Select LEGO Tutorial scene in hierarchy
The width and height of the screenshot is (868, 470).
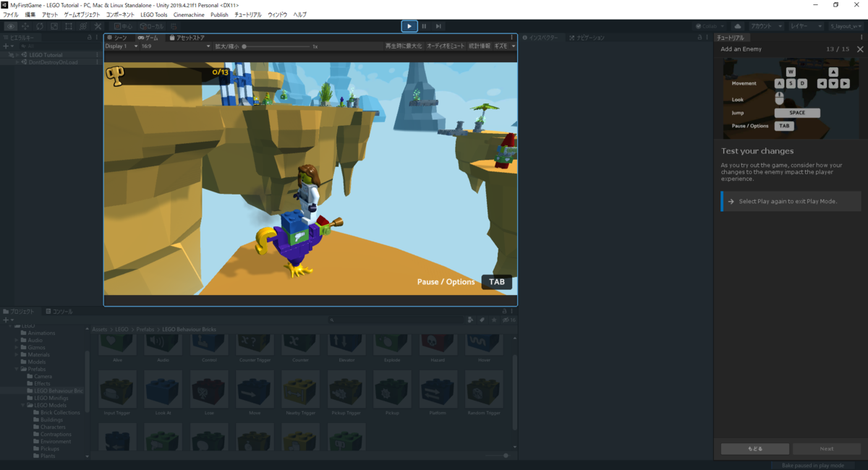[x=46, y=55]
